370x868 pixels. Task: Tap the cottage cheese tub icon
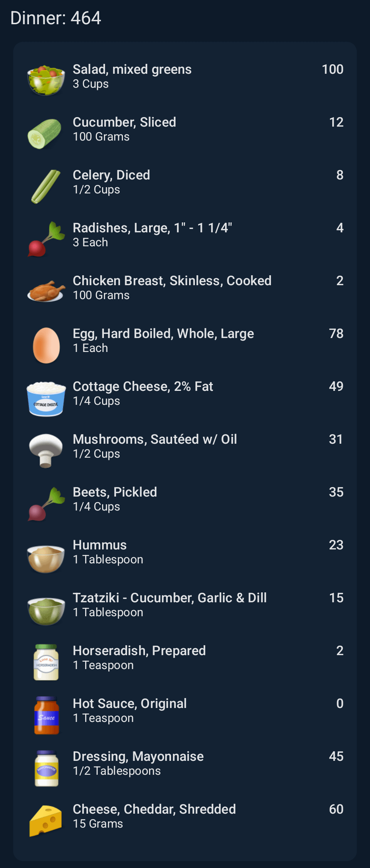tap(46, 399)
